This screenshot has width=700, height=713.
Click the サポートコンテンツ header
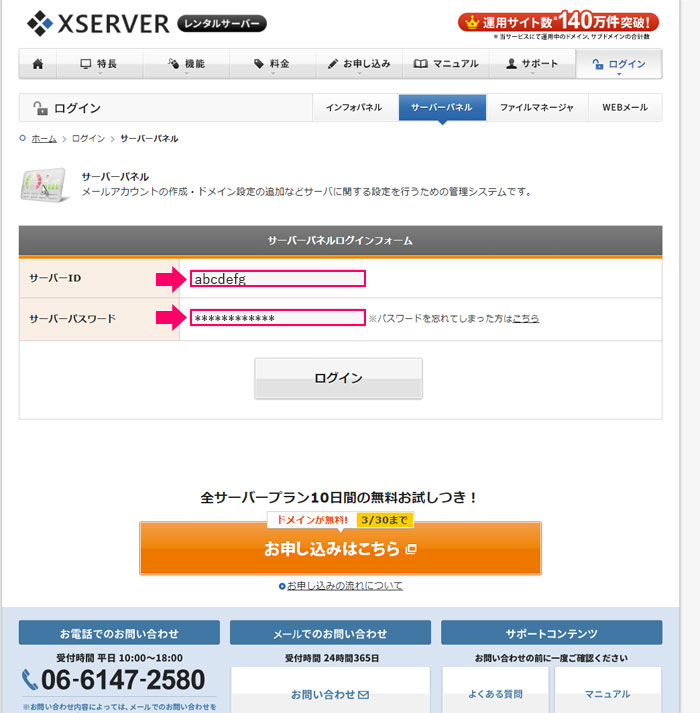click(551, 633)
